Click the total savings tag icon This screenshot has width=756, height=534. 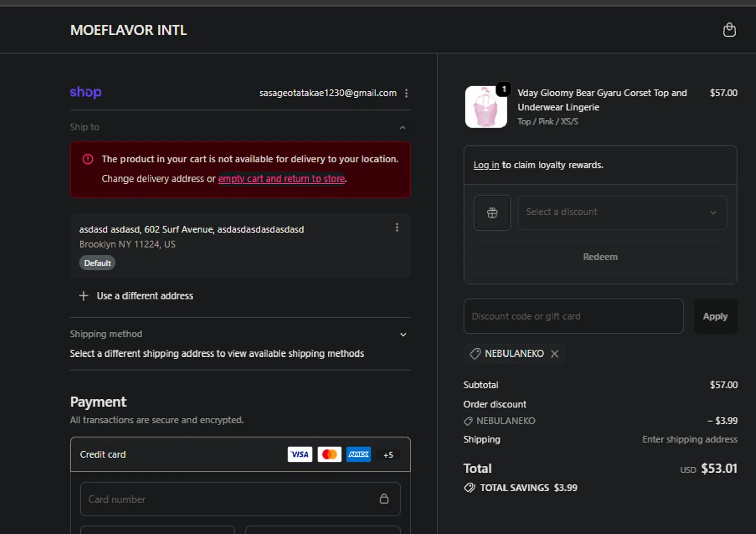tap(469, 488)
